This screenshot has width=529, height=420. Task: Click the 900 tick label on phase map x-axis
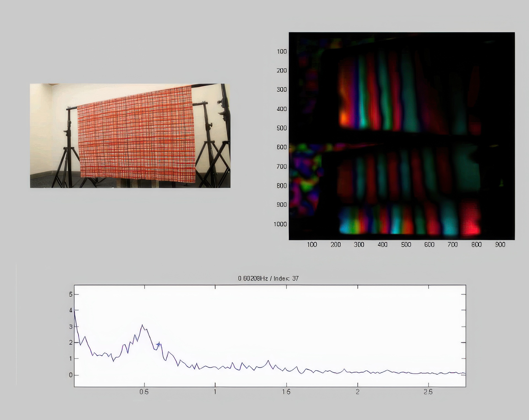[x=500, y=244]
